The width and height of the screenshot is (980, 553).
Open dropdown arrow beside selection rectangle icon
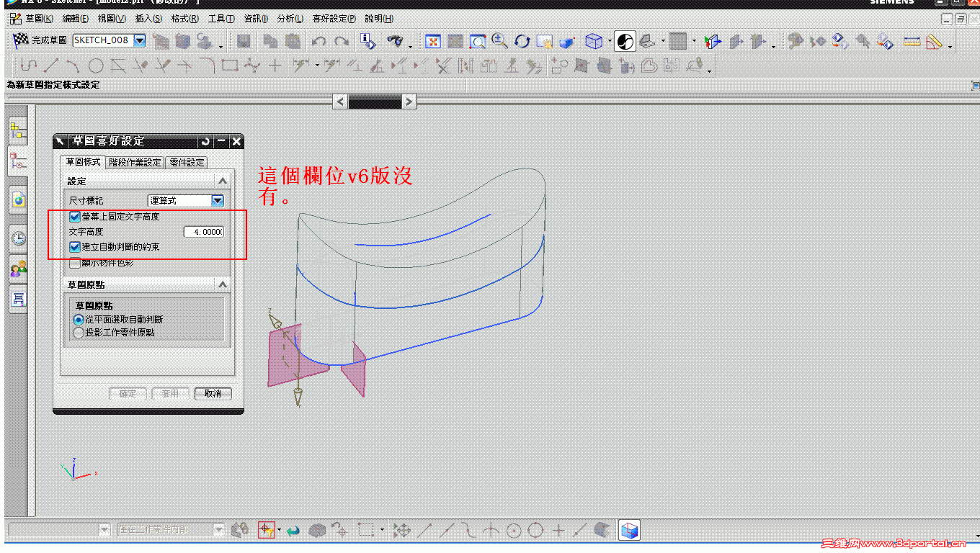pos(382,531)
